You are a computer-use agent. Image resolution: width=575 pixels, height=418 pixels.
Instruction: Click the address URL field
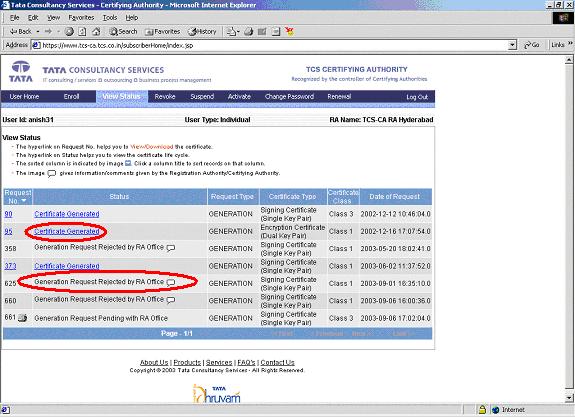click(270, 45)
